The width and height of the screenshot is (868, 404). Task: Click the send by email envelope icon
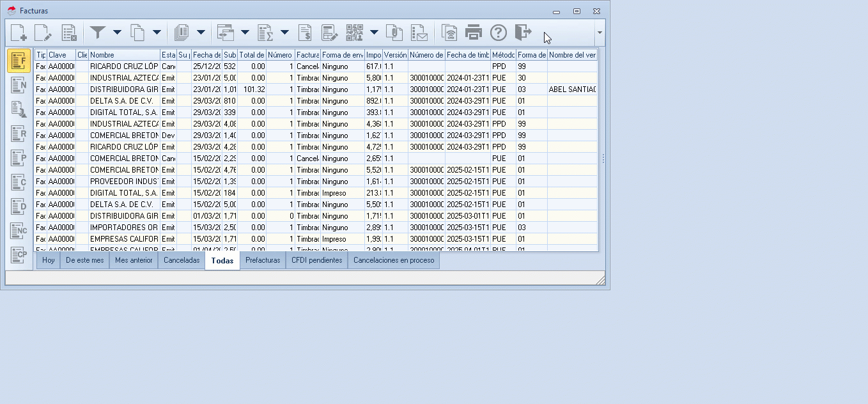click(x=419, y=33)
